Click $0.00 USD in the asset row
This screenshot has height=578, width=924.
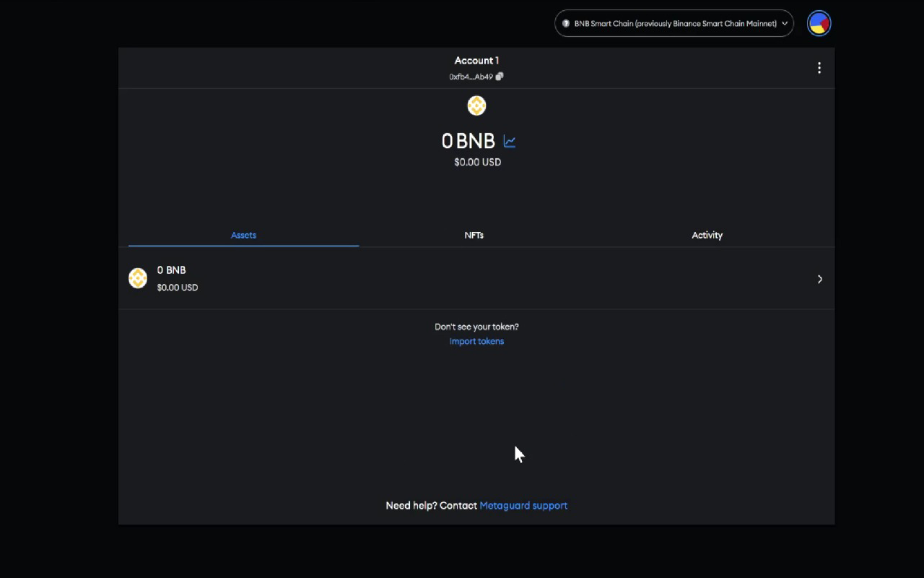177,288
